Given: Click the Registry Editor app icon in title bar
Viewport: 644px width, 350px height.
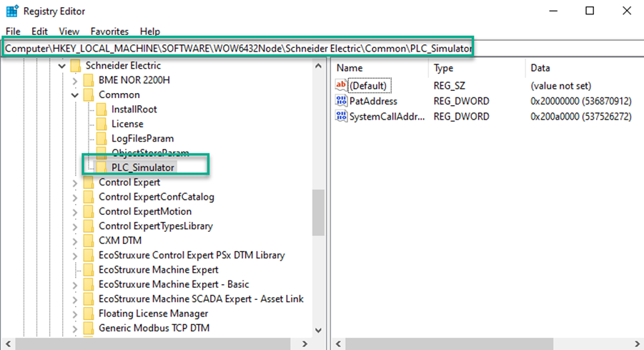Looking at the screenshot, I should pyautogui.click(x=12, y=11).
